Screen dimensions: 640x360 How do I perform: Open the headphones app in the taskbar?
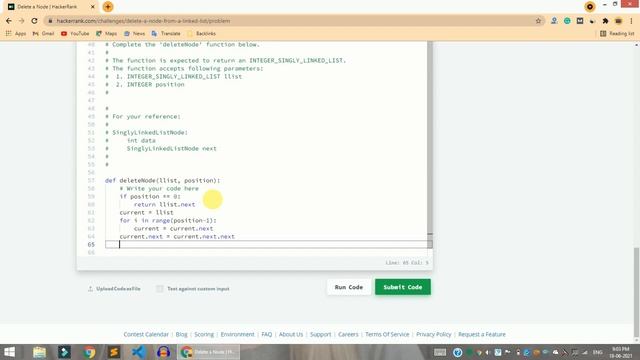[x=163, y=352]
